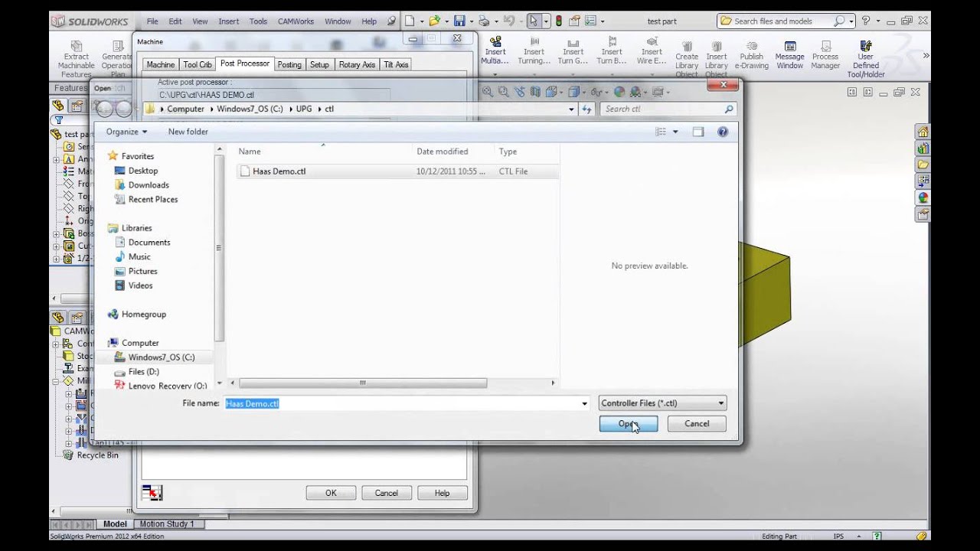Click the File name input field
Image resolution: width=980 pixels, height=551 pixels.
coord(401,403)
